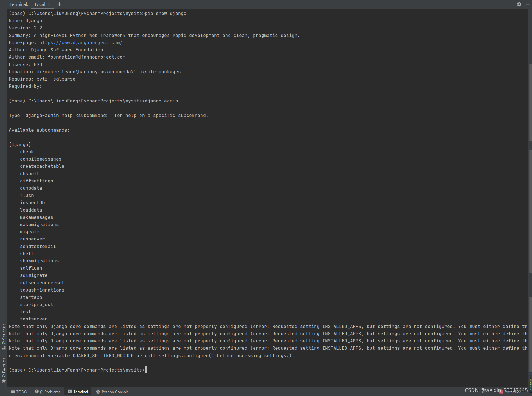Open the Favorites side panel
Screen dimensions: 532x396
pos(4,367)
